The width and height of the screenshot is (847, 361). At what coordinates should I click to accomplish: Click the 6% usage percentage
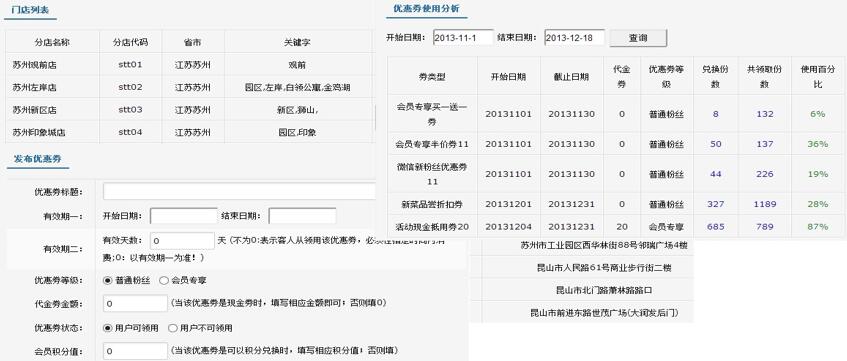click(x=817, y=114)
